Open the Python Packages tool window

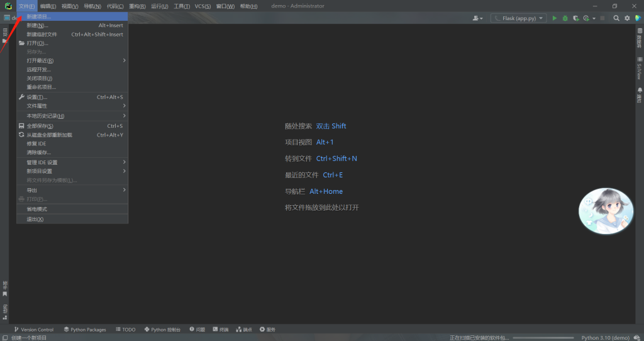(85, 330)
